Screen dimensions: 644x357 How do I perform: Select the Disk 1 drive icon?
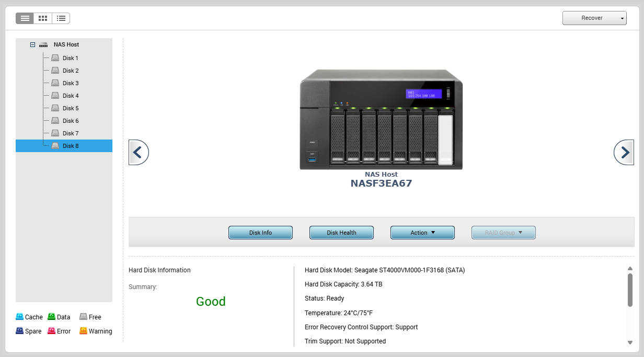[x=55, y=58]
